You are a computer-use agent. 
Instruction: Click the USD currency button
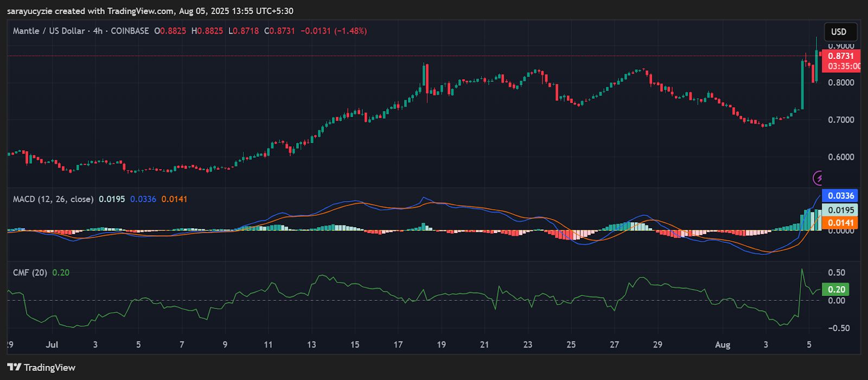[x=839, y=31]
